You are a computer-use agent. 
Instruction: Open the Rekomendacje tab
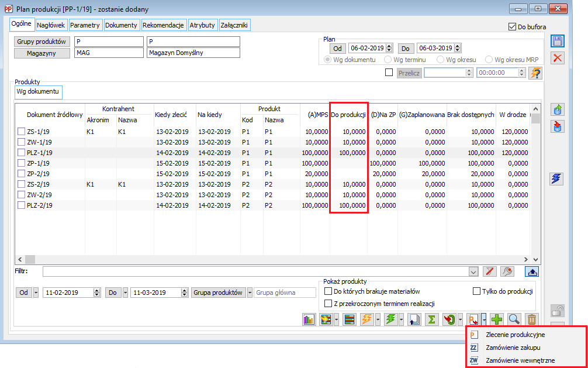coord(163,25)
